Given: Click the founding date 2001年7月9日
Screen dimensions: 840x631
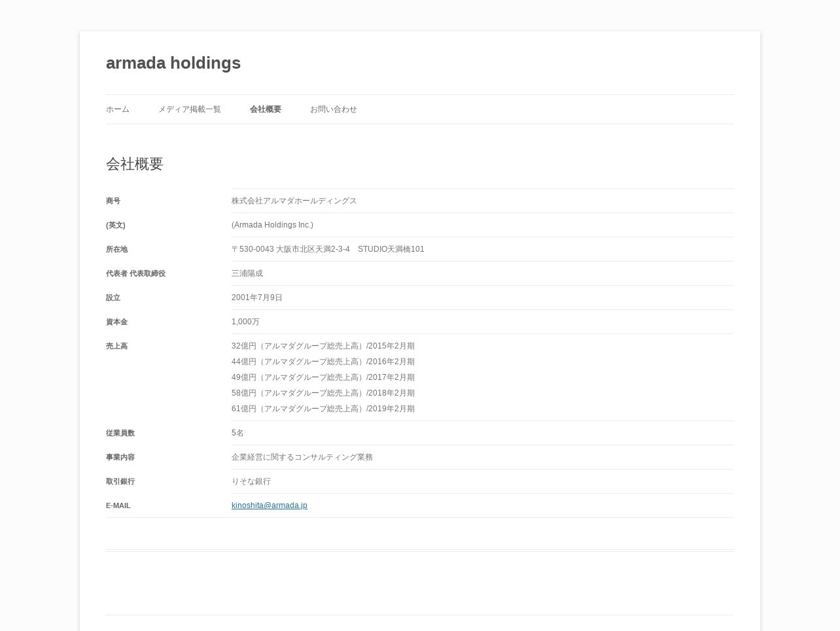Looking at the screenshot, I should point(257,298).
